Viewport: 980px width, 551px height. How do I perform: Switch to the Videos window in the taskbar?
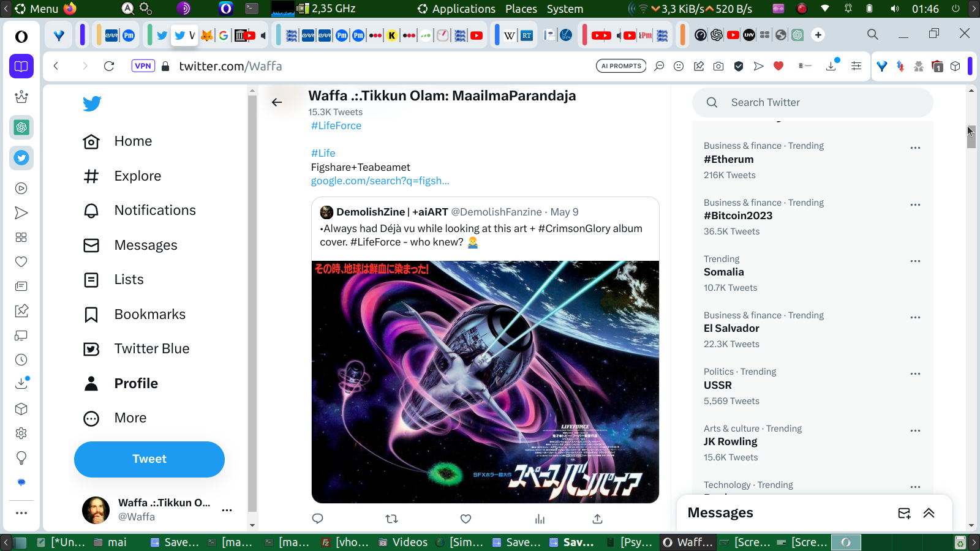(x=403, y=542)
